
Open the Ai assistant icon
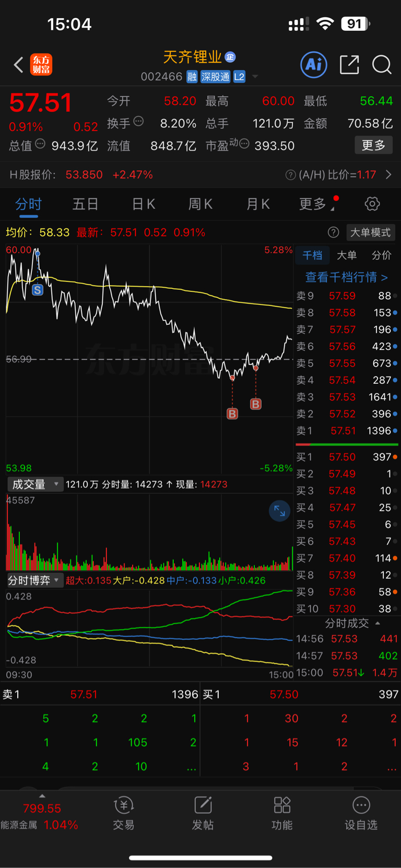(x=314, y=65)
